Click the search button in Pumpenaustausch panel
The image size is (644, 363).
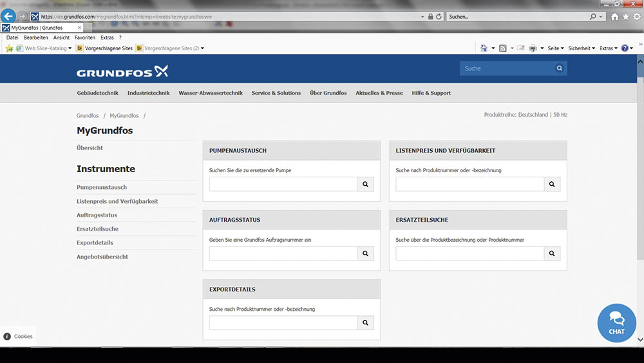tap(366, 184)
